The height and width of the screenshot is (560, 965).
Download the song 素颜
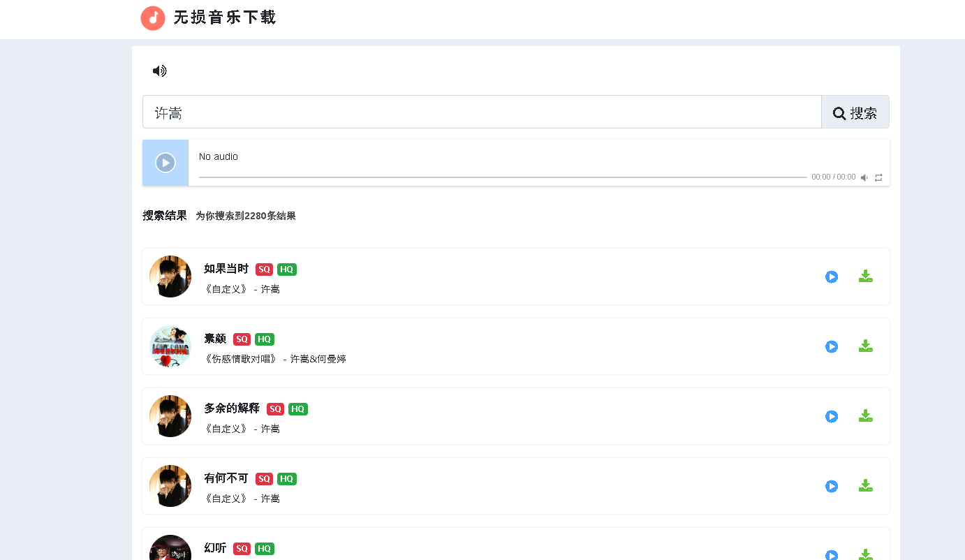866,346
